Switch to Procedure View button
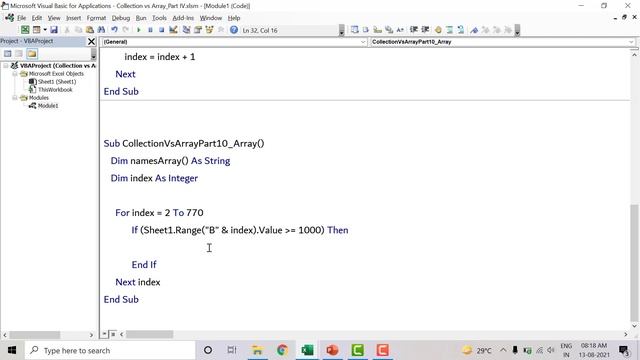The height and width of the screenshot is (360, 640). click(x=104, y=334)
